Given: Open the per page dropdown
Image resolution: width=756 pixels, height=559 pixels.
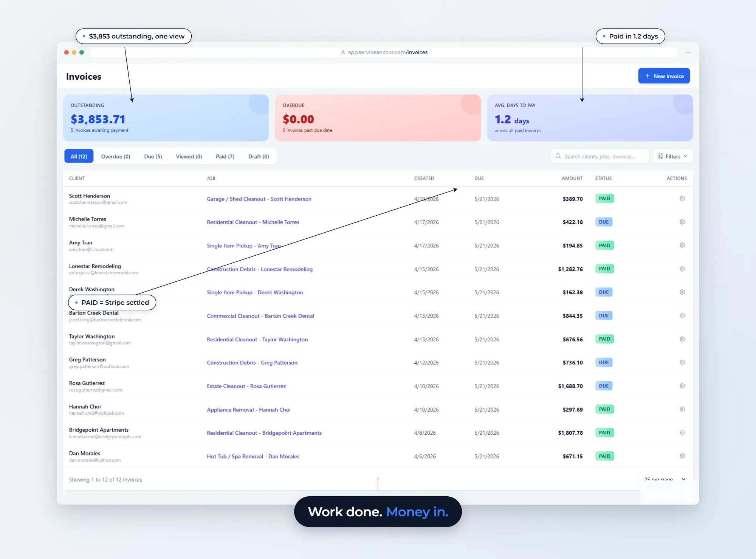Looking at the screenshot, I should coord(663,479).
